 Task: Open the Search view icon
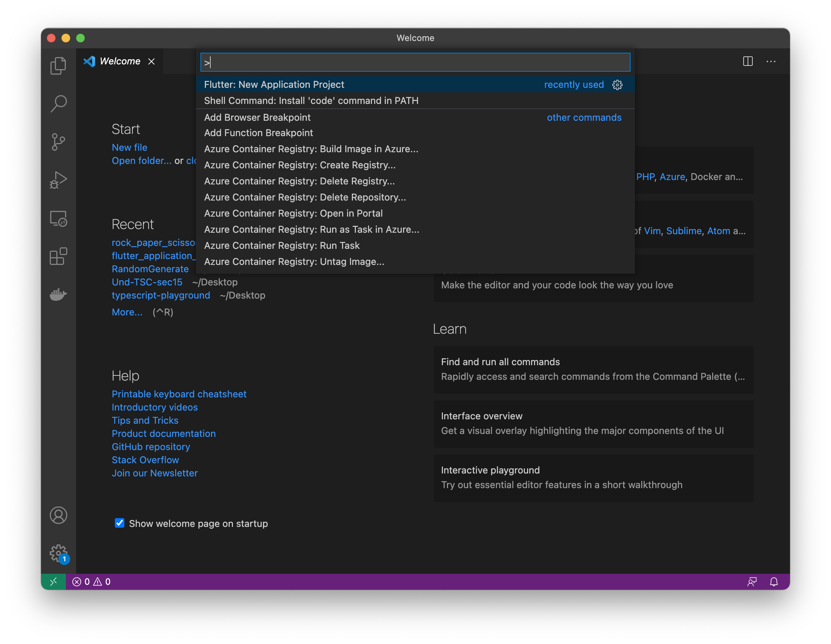click(58, 104)
